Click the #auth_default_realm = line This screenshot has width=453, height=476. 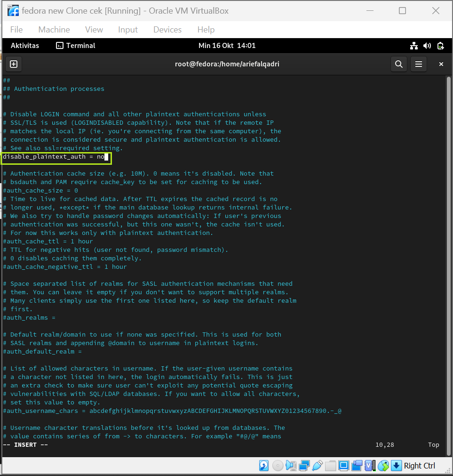(42, 352)
